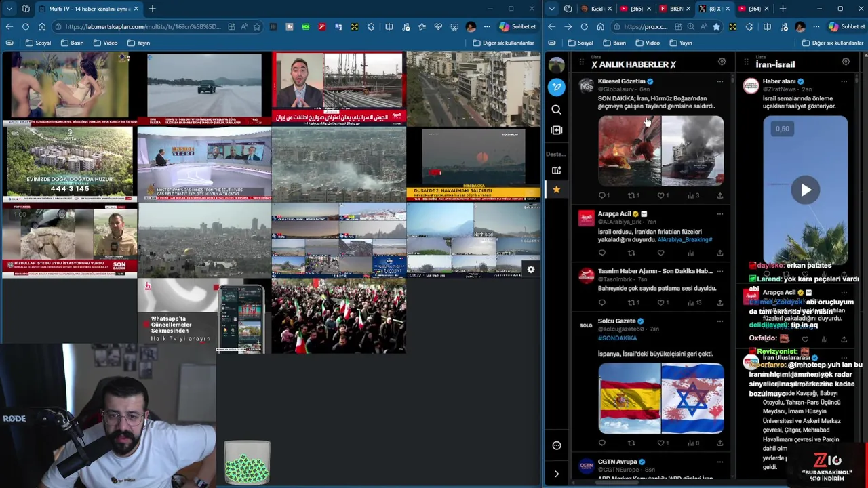Open browser menu dots in X Pro window

tap(817, 26)
